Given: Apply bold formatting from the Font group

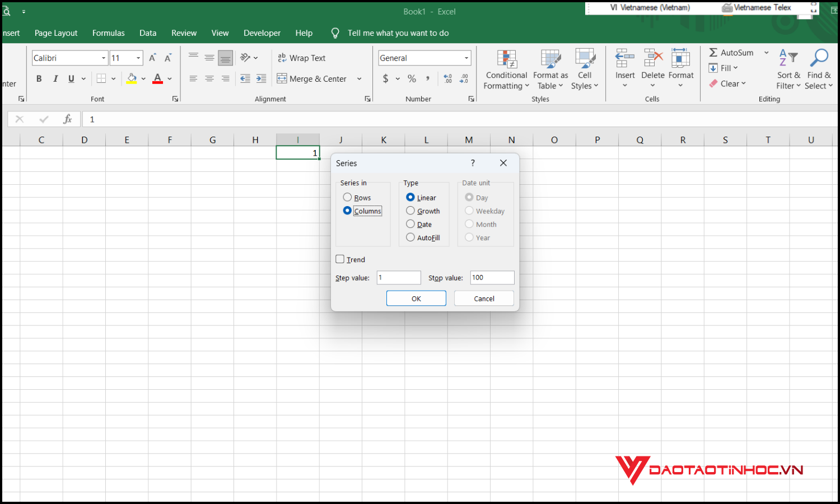Looking at the screenshot, I should click(39, 78).
